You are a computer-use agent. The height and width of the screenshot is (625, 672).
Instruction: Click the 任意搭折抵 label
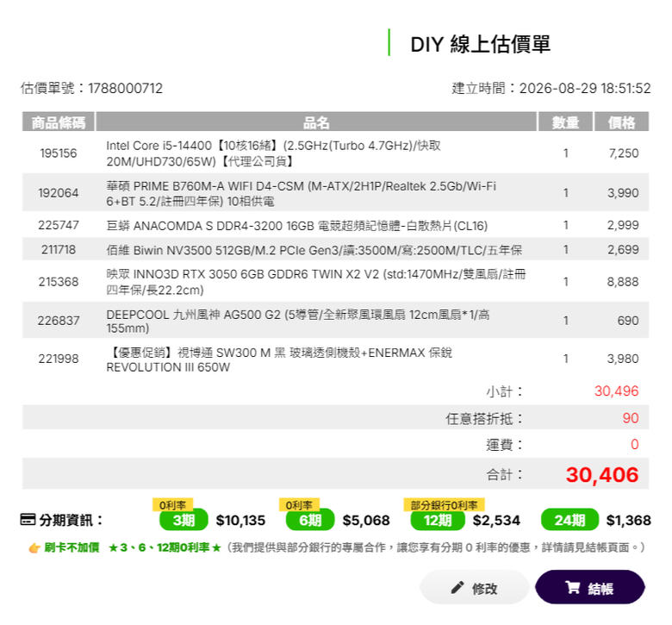pos(484,418)
